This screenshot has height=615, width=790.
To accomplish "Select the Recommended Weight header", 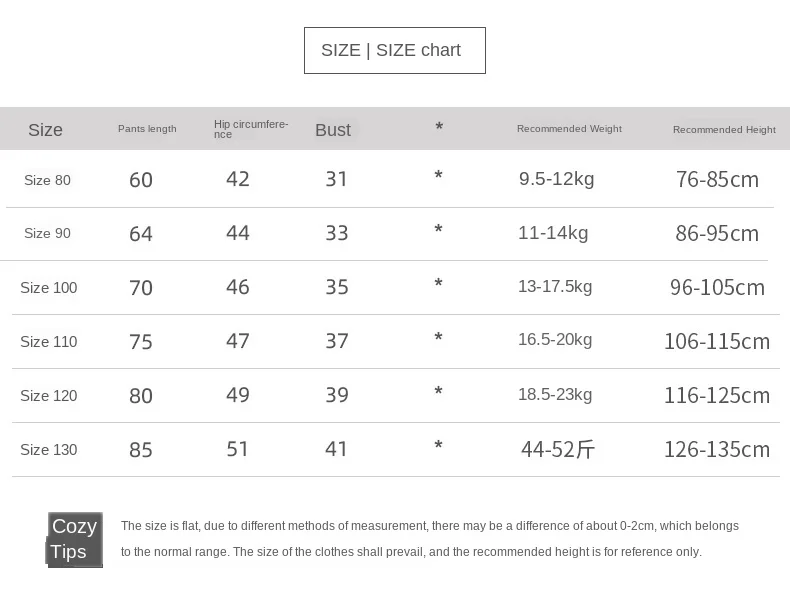I will (x=569, y=129).
